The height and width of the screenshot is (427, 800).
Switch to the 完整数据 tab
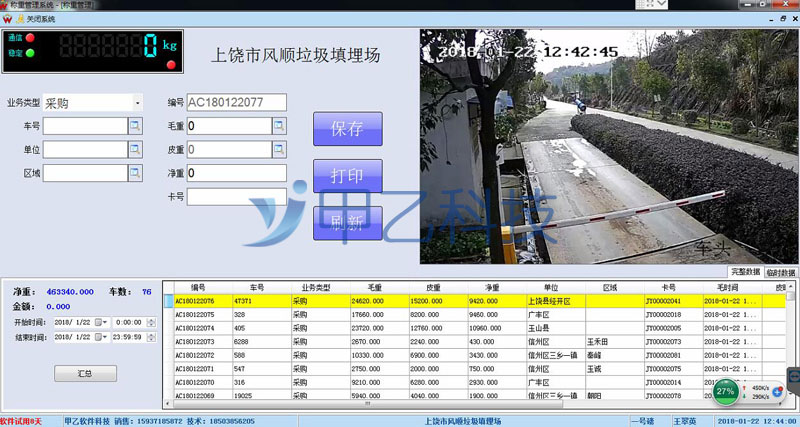coord(745,271)
